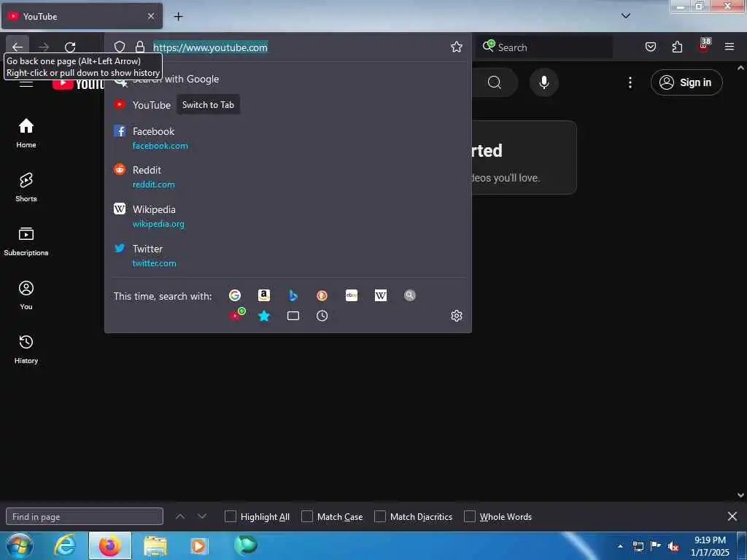The height and width of the screenshot is (560, 747).
Task: Open the extension icon with badge 38
Action: coord(704,45)
